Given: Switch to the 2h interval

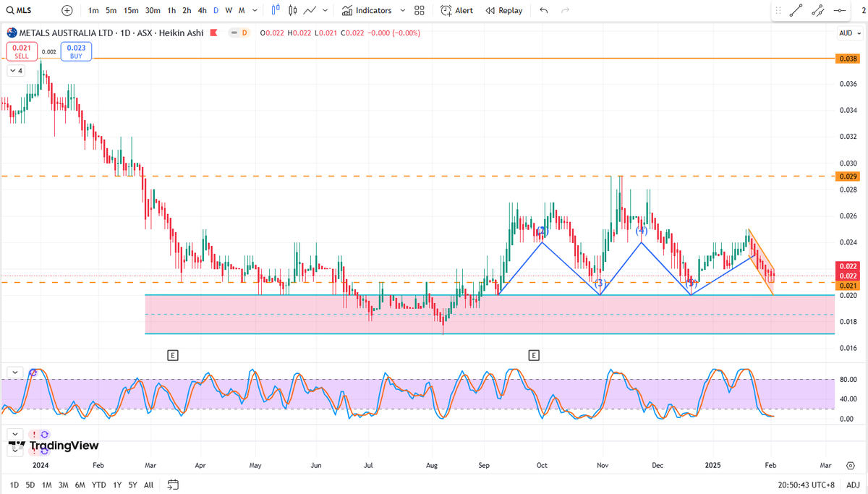Looking at the screenshot, I should pyautogui.click(x=187, y=10).
